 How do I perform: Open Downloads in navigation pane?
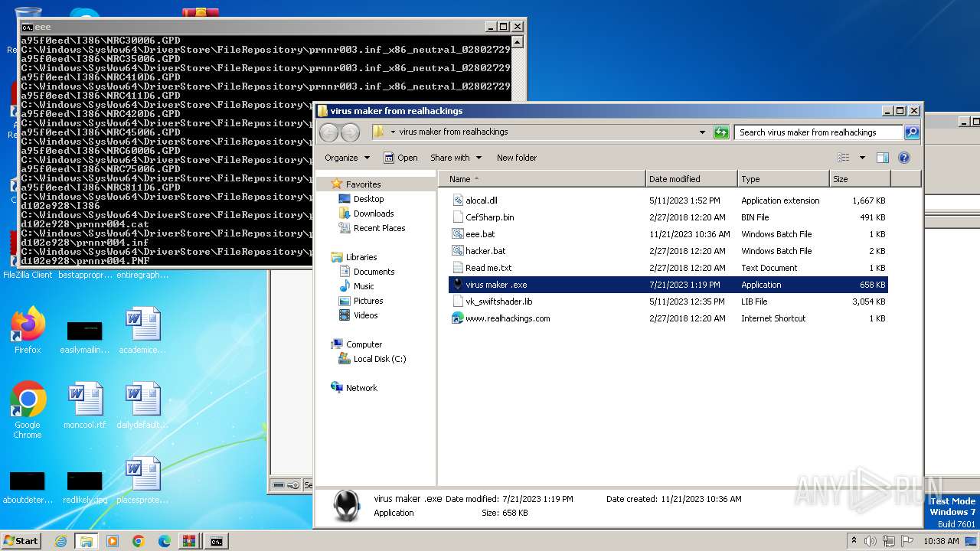[x=373, y=214]
